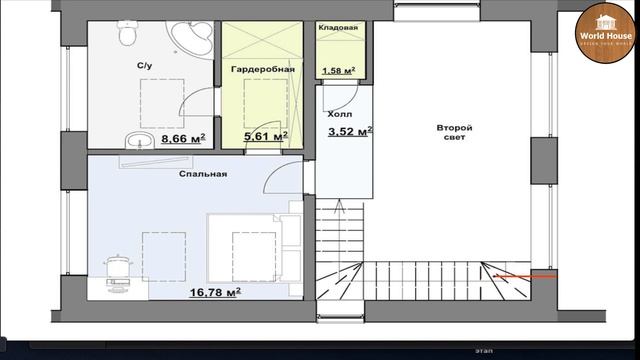This screenshot has width=640, height=360.
Task: Click the '5,61 м²' area value
Action: click(x=266, y=136)
